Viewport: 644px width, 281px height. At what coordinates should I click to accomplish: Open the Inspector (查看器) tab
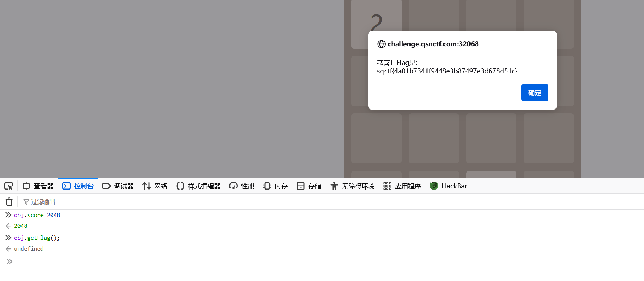(x=38, y=186)
